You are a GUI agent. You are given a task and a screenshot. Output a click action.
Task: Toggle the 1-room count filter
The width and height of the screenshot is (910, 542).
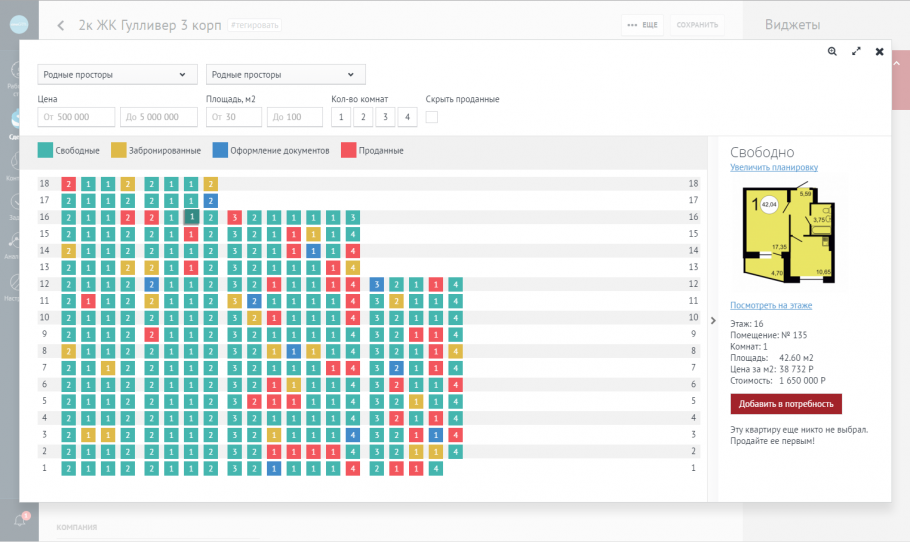(341, 118)
